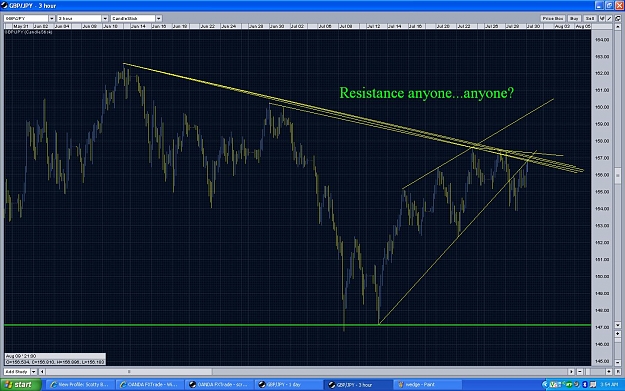Screen dimensions: 625x391
Task: Click the 160.00 price level label
Action: [x=602, y=107]
